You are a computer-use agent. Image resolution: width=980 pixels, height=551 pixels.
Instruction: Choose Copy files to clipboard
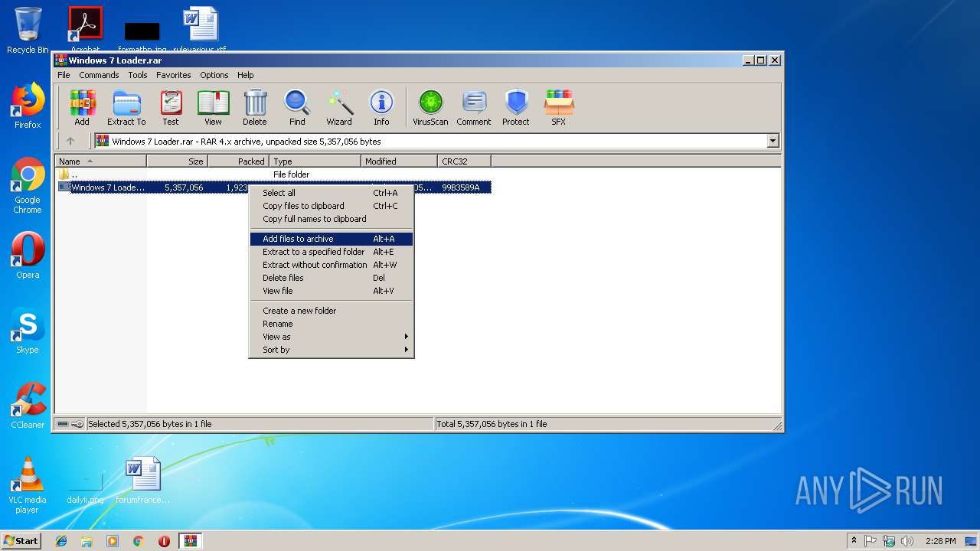[332, 206]
